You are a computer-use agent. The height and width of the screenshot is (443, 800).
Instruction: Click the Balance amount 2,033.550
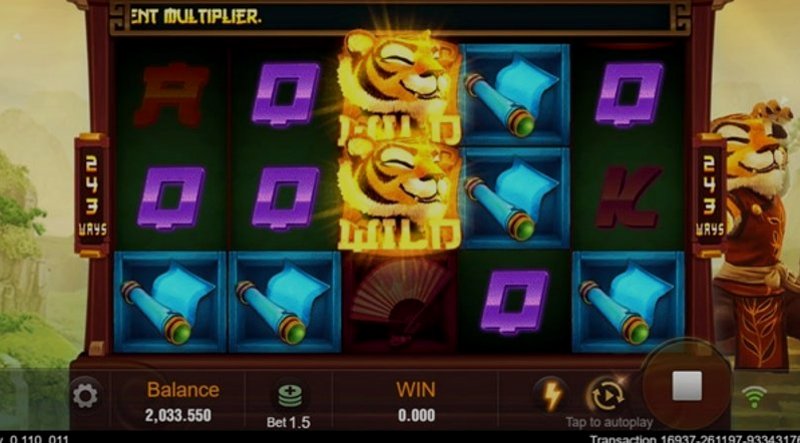[x=178, y=415]
